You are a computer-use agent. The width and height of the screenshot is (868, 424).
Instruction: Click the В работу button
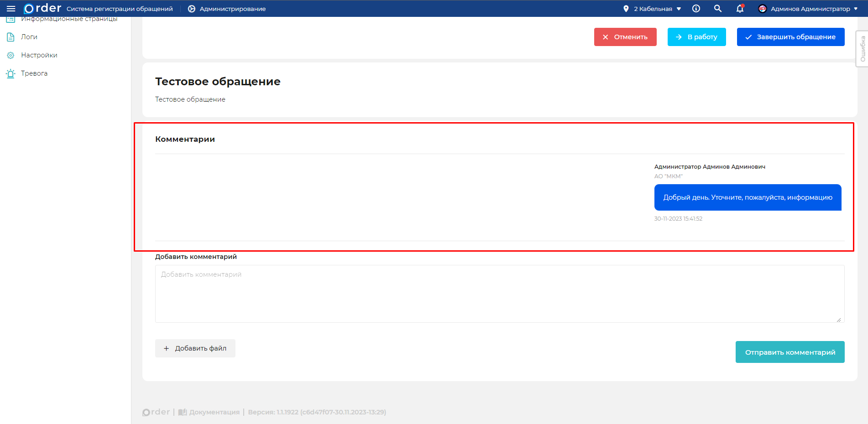click(696, 37)
